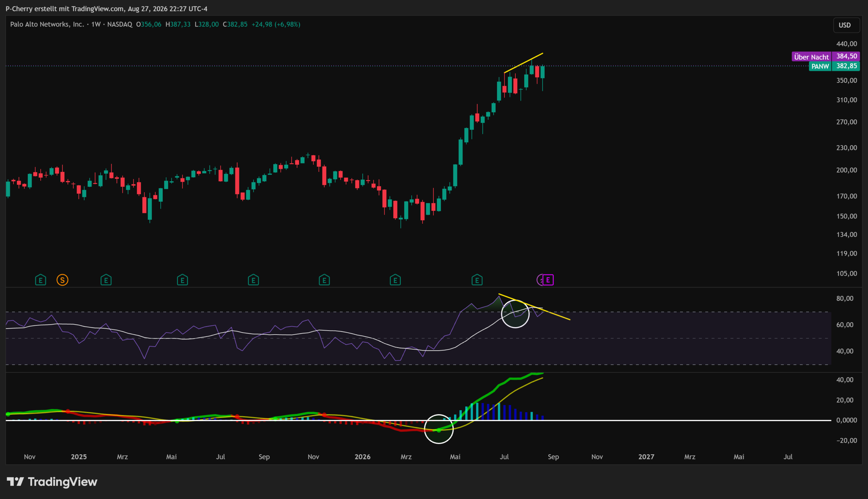This screenshot has height=499, width=868.
Task: Click the 350,00 price axis label
Action: [846, 81]
